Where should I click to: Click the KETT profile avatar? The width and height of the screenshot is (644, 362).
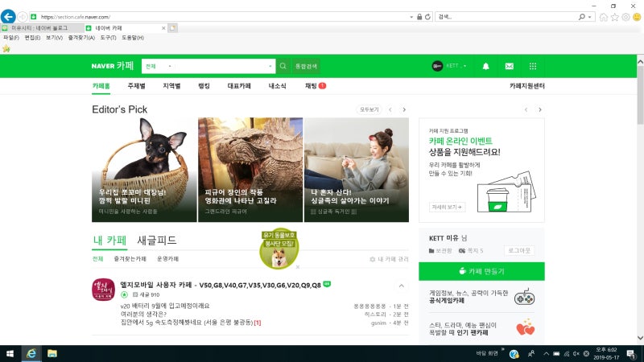point(437,66)
